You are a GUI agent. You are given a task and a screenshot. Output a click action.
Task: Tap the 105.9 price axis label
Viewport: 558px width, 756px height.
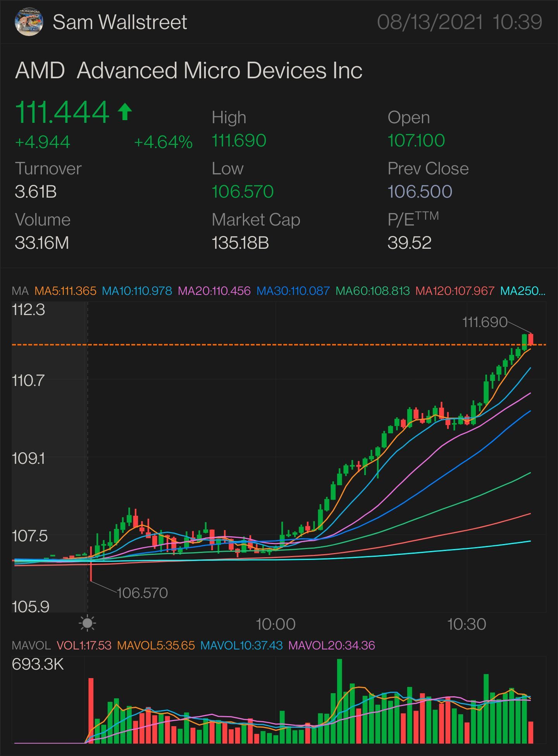click(31, 606)
